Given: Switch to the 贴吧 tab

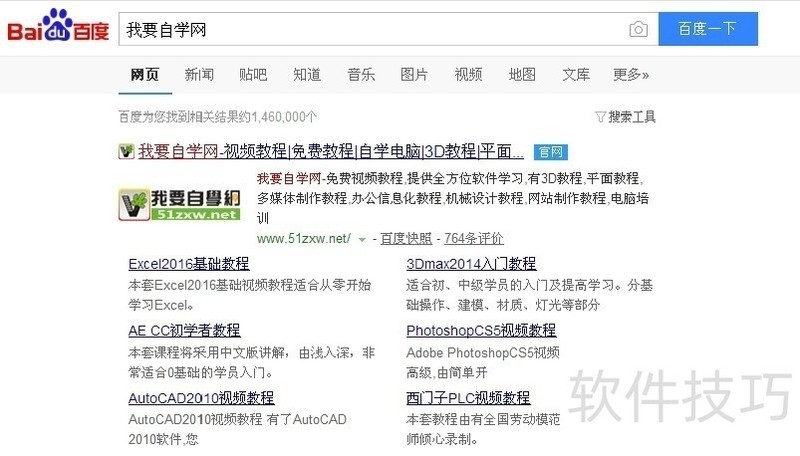Looking at the screenshot, I should point(253,74).
